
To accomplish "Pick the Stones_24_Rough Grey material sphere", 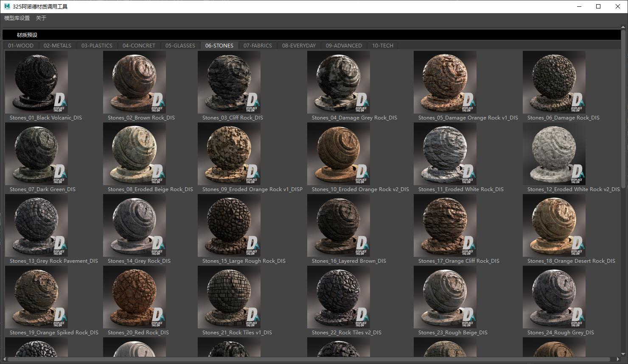I will [x=554, y=297].
